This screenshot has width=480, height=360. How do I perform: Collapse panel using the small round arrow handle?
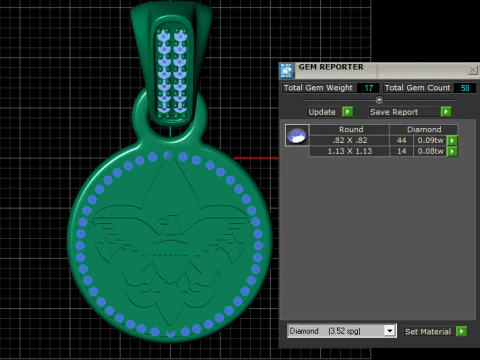[x=379, y=100]
